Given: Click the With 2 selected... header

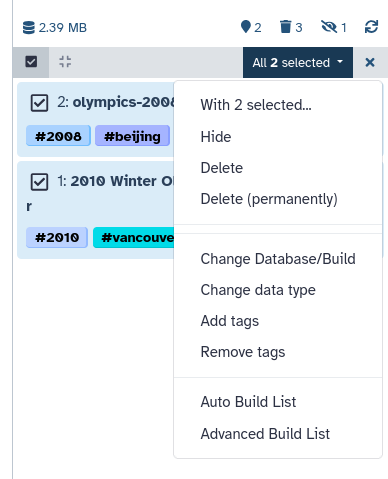Looking at the screenshot, I should click(256, 105).
